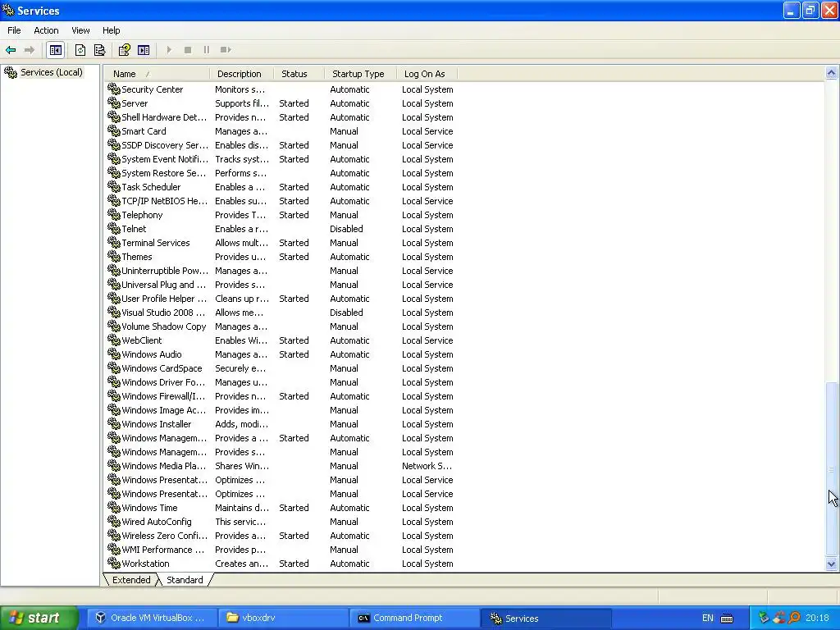Toggle Show/Hide Console Tree toolbar button

click(56, 50)
